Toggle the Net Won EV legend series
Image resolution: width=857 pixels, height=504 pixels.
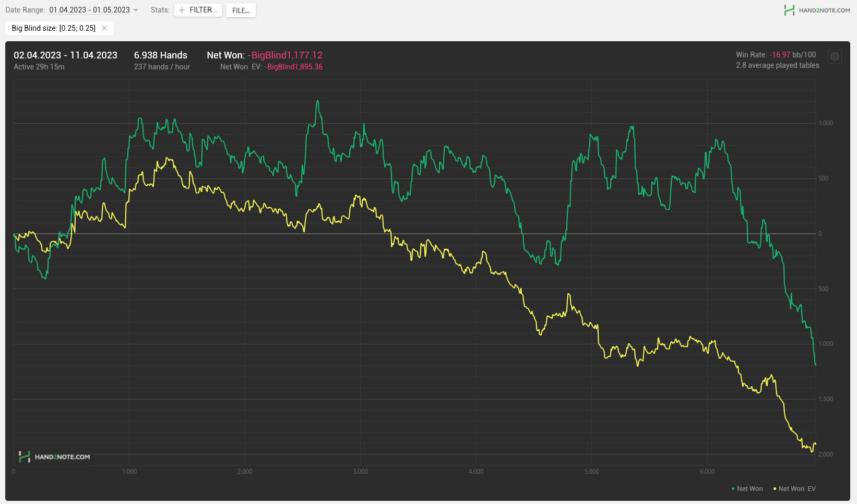coord(794,489)
